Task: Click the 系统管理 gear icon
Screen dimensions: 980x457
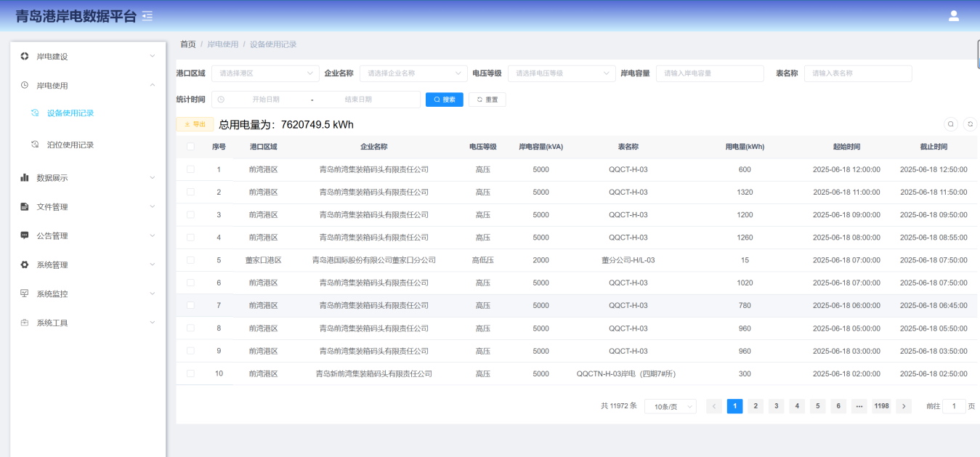Action: 25,264
